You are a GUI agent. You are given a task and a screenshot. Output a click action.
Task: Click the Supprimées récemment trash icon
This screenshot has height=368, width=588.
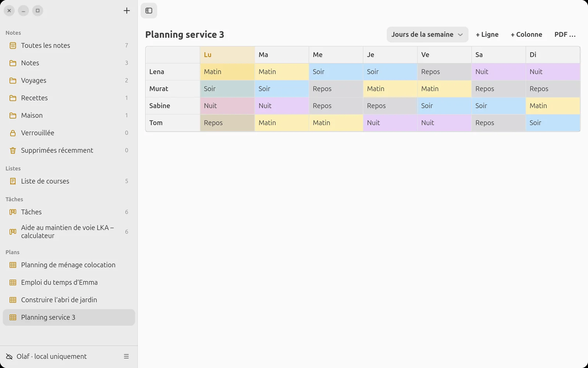pos(13,151)
